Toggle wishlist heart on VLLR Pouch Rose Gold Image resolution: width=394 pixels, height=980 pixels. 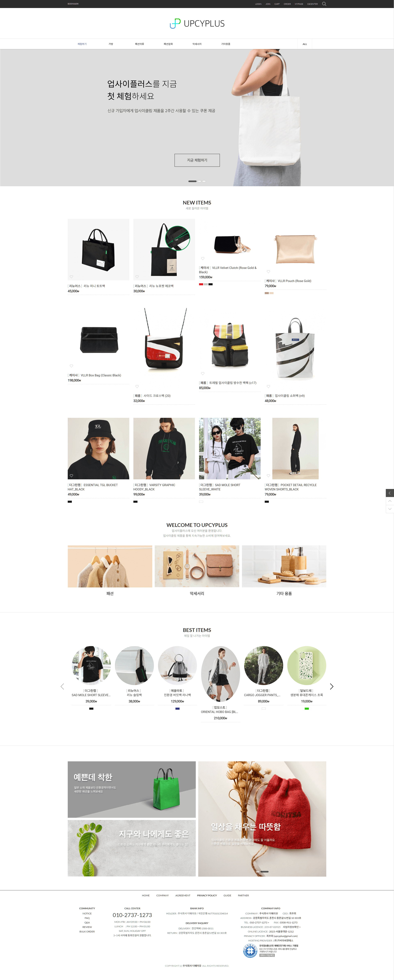[268, 272]
